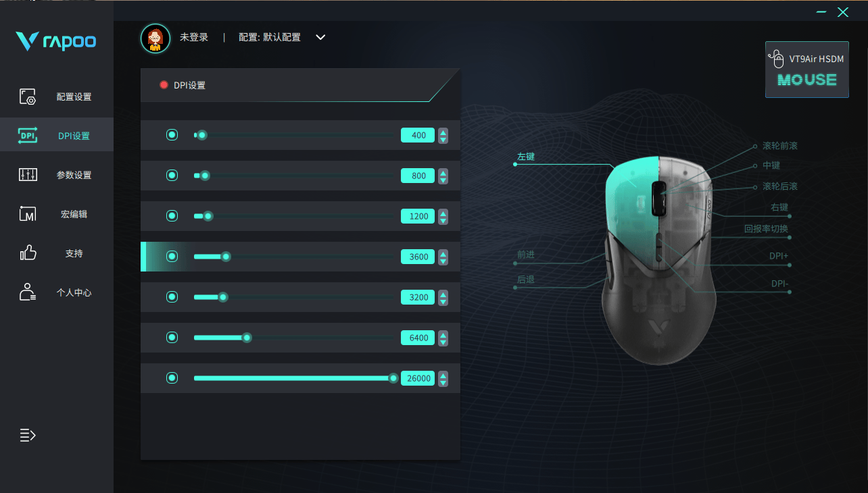The width and height of the screenshot is (868, 493).
Task: Open the 宏编辑 macro icon
Action: click(x=28, y=214)
